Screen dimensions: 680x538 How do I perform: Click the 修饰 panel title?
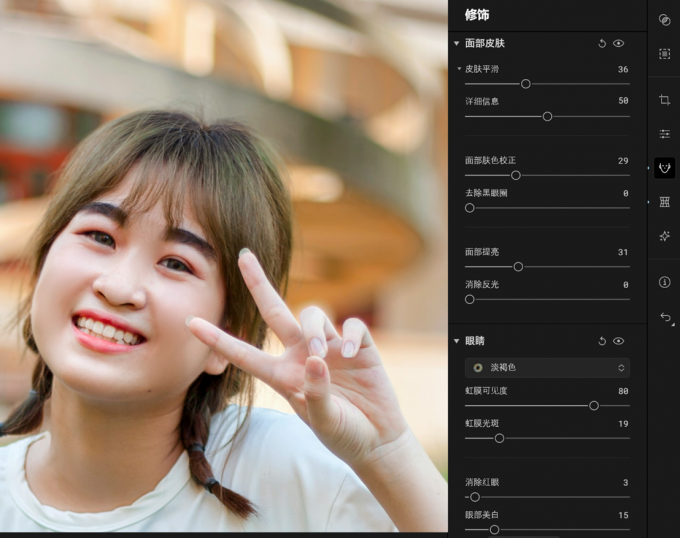click(477, 15)
